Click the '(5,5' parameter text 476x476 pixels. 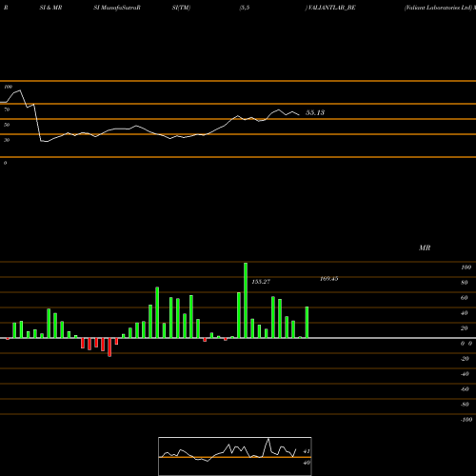[x=245, y=8]
